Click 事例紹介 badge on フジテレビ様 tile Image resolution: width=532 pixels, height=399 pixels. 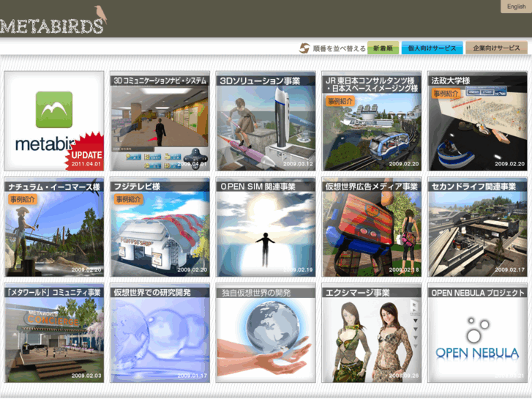pyautogui.click(x=128, y=199)
